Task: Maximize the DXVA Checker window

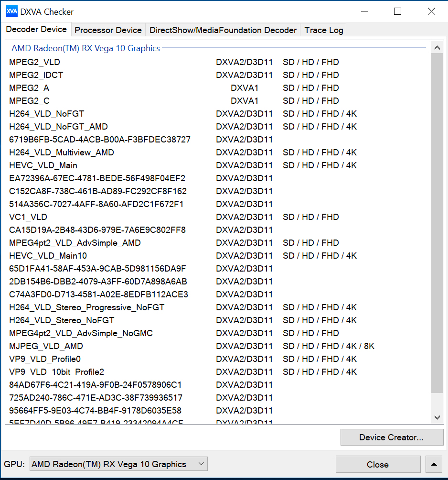Action: (397, 11)
